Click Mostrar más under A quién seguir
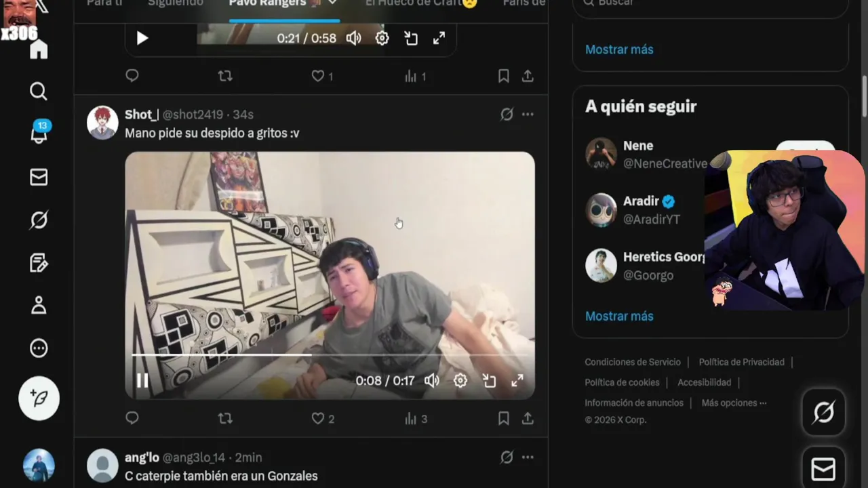This screenshot has width=868, height=488. pos(619,316)
